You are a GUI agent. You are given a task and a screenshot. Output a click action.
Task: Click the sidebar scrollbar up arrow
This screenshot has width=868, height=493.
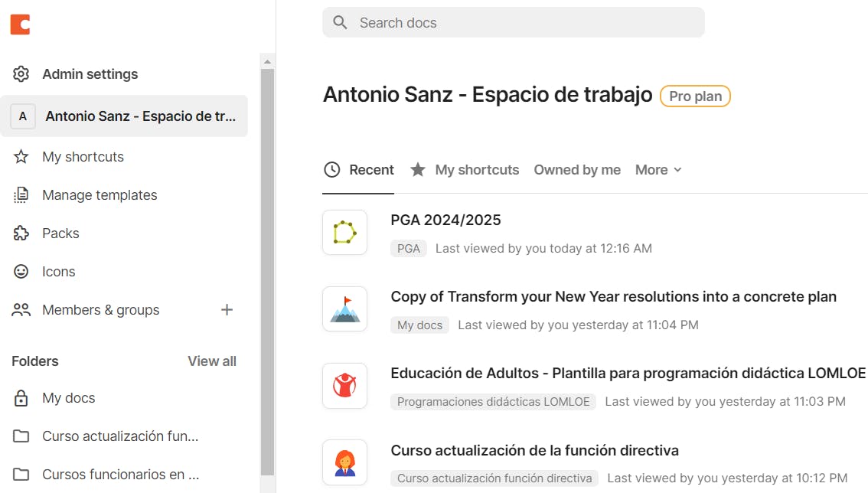[267, 61]
